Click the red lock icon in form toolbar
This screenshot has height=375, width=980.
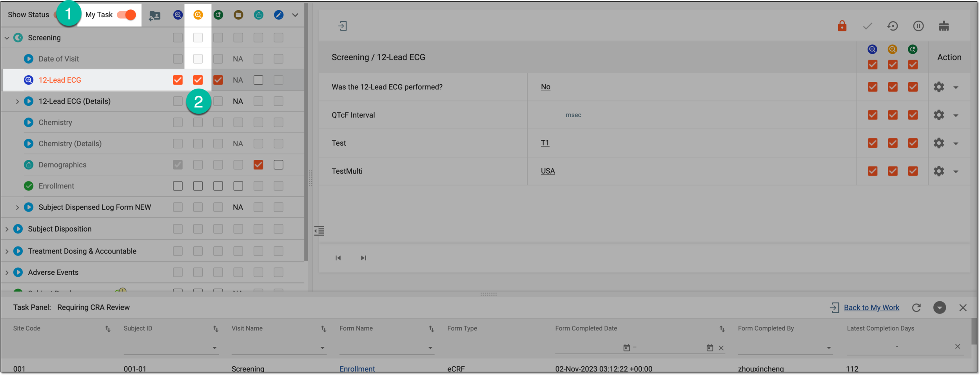842,26
